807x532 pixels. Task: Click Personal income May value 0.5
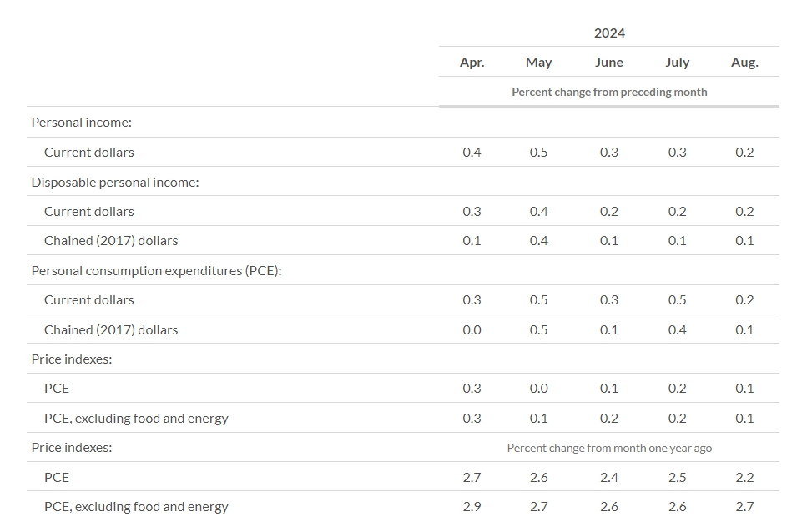point(538,152)
